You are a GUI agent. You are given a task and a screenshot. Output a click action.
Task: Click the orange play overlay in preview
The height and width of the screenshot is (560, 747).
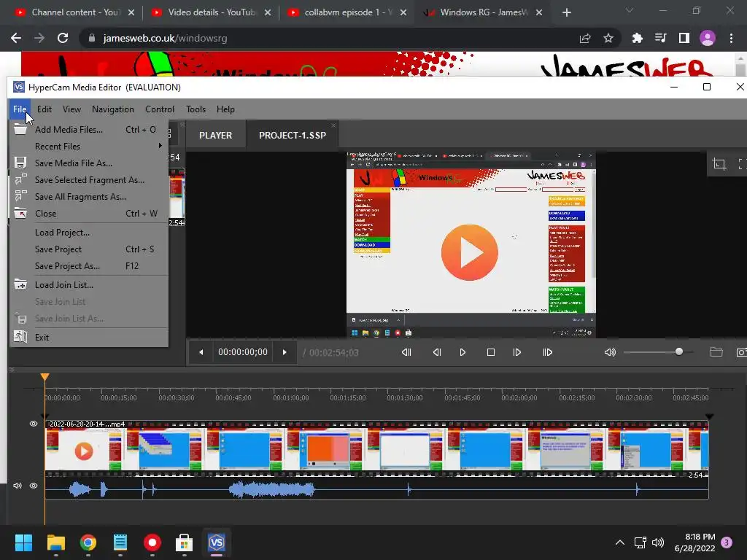pyautogui.click(x=469, y=252)
